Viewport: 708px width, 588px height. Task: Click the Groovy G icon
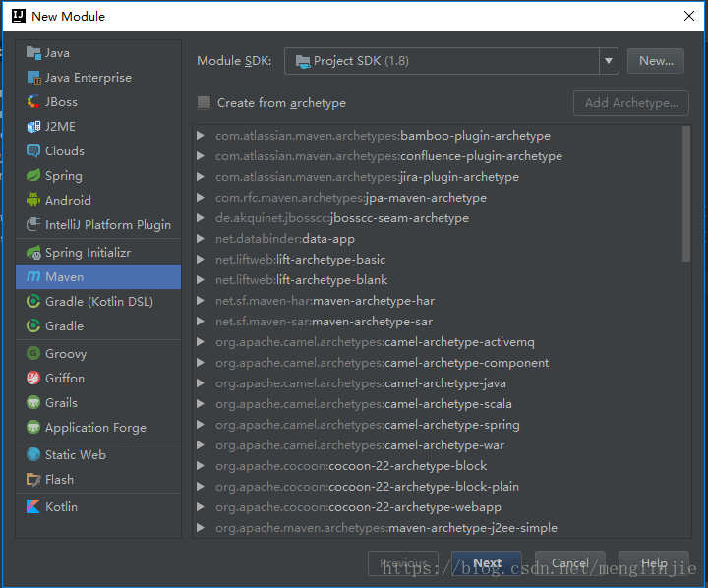click(33, 353)
